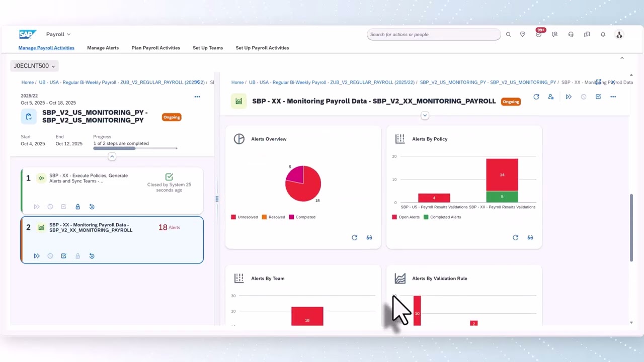Click the step 2 start icon
This screenshot has width=644, height=362.
(x=37, y=256)
